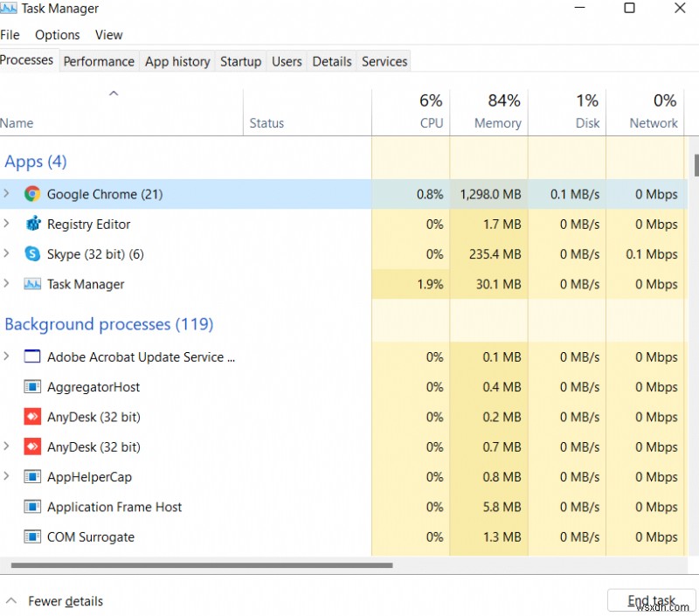
Task: Expand the Google Chrome process group
Action: point(7,194)
